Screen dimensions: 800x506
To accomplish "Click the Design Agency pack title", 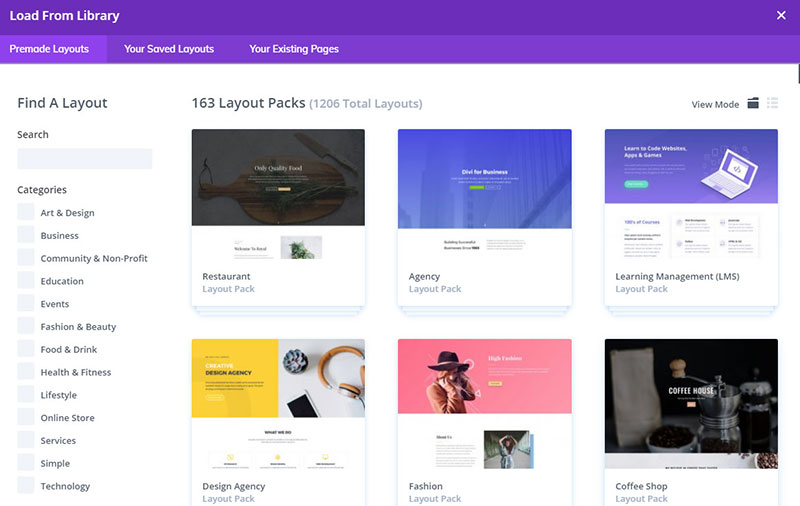I will (x=234, y=487).
